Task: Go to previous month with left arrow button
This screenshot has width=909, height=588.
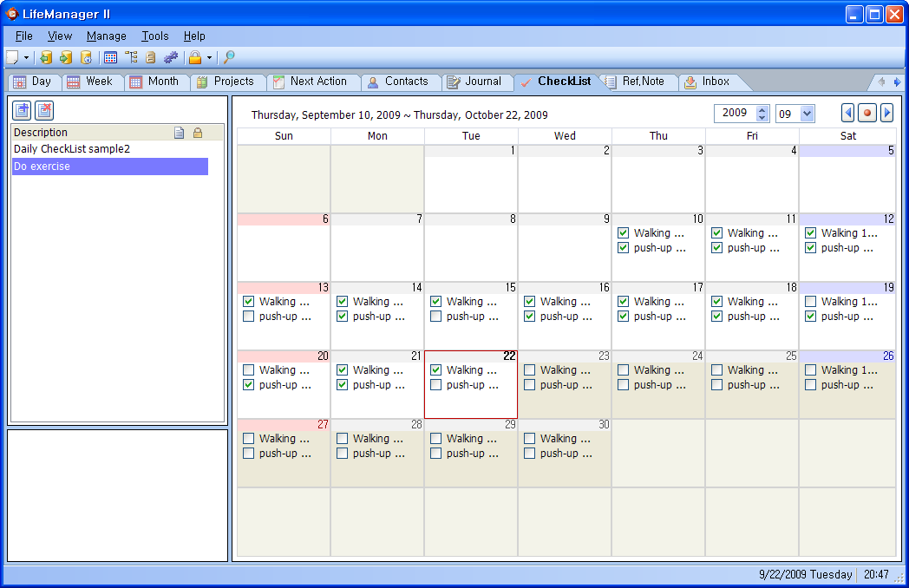Action: [847, 113]
